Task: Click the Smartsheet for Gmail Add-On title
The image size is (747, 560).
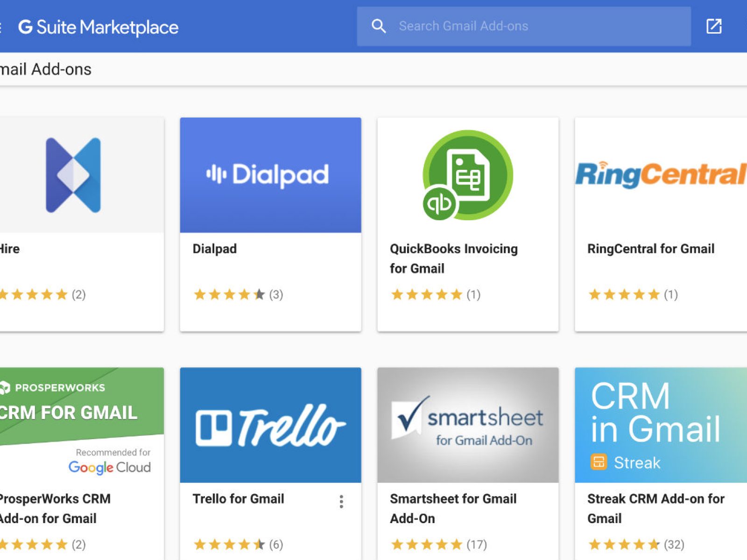Action: coord(453,508)
